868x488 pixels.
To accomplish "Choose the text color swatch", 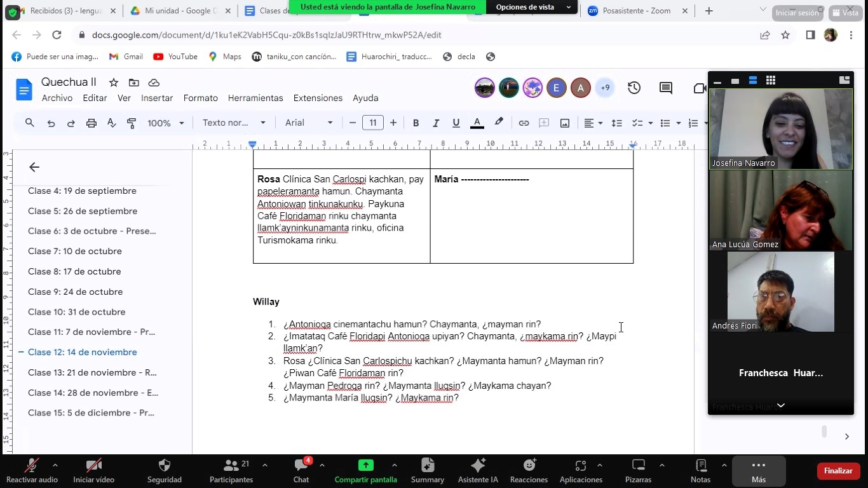I will (477, 123).
